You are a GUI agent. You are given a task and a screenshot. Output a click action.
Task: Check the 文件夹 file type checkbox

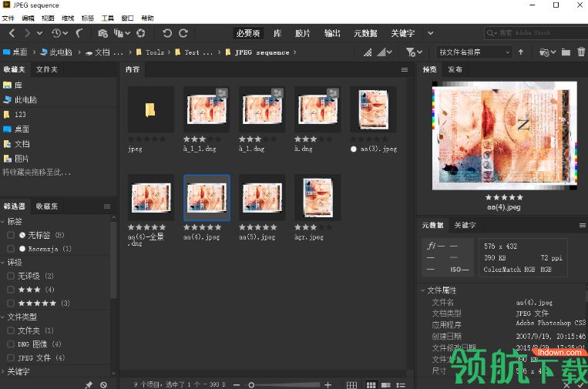[x=11, y=330]
